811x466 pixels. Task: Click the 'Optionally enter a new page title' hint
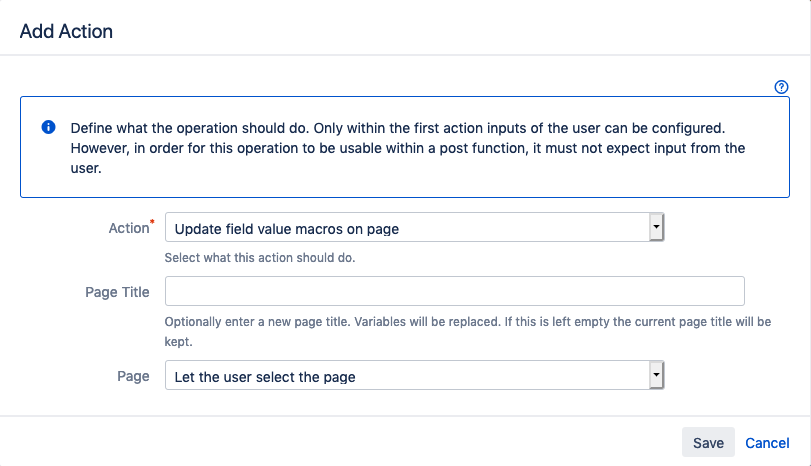point(468,332)
